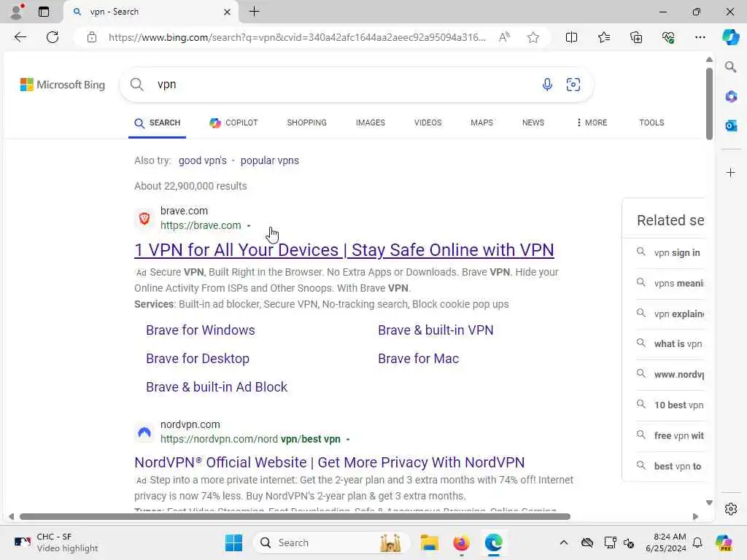Open the tab actions menu icon
The height and width of the screenshot is (560, 747).
[43, 12]
